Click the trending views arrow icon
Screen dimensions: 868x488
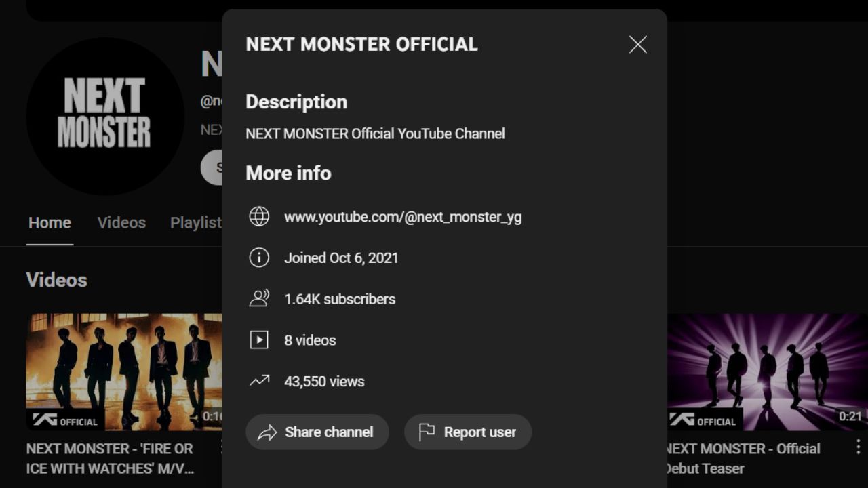click(259, 381)
